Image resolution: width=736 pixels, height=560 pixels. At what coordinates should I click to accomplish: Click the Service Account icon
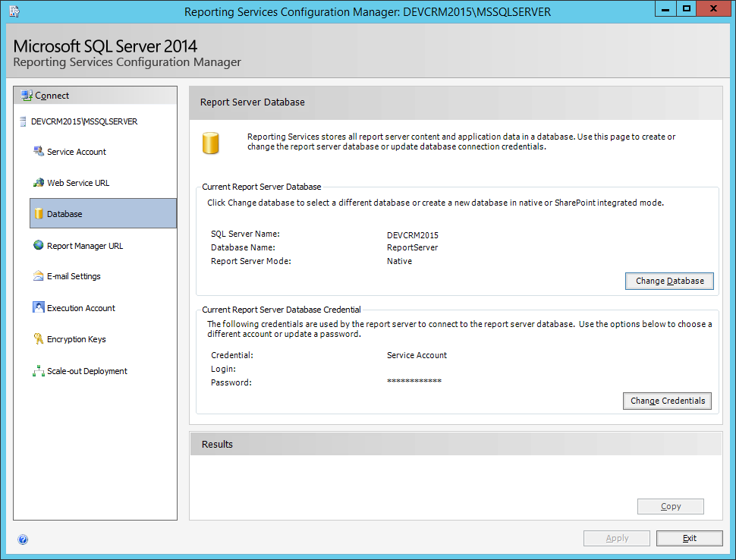click(39, 151)
